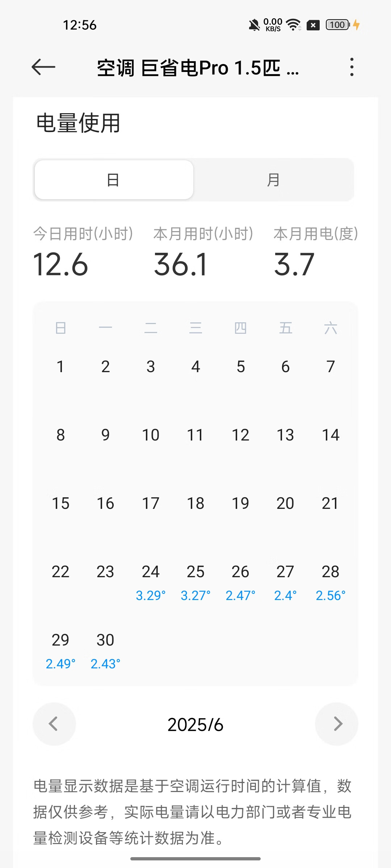Switch to the 日 (day) tab

114,180
